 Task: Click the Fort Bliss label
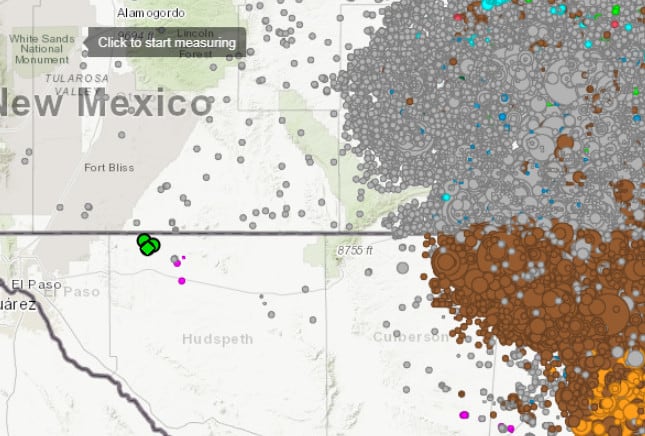click(110, 167)
